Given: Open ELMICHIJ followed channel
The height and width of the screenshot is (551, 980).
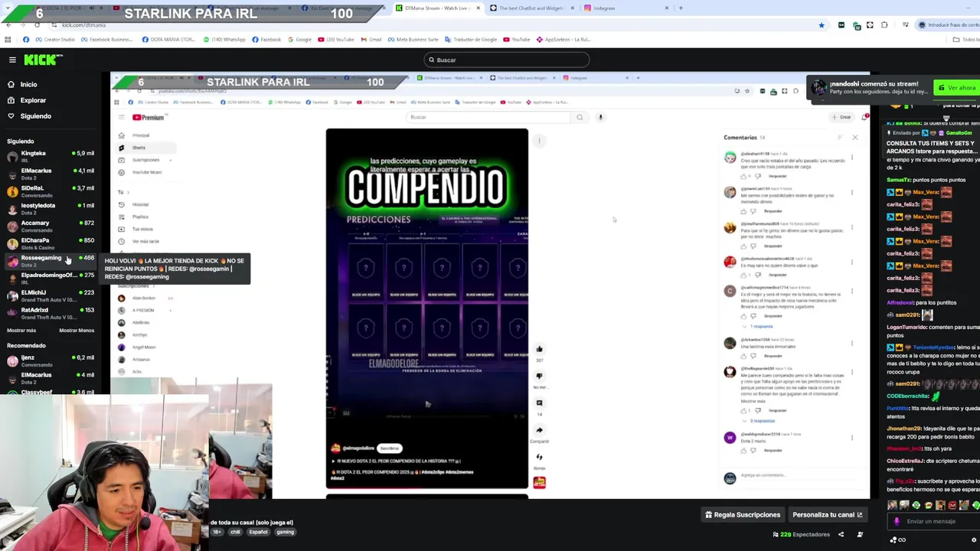Looking at the screenshot, I should pos(51,295).
